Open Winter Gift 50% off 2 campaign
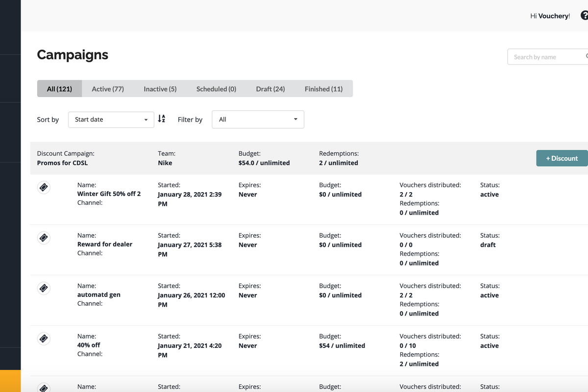This screenshot has height=392, width=588. click(x=109, y=194)
